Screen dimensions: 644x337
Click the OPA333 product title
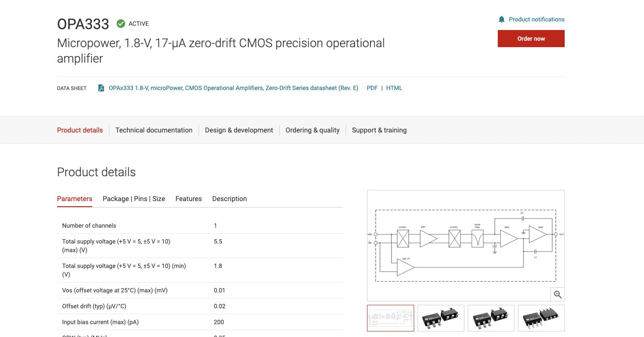coord(83,24)
